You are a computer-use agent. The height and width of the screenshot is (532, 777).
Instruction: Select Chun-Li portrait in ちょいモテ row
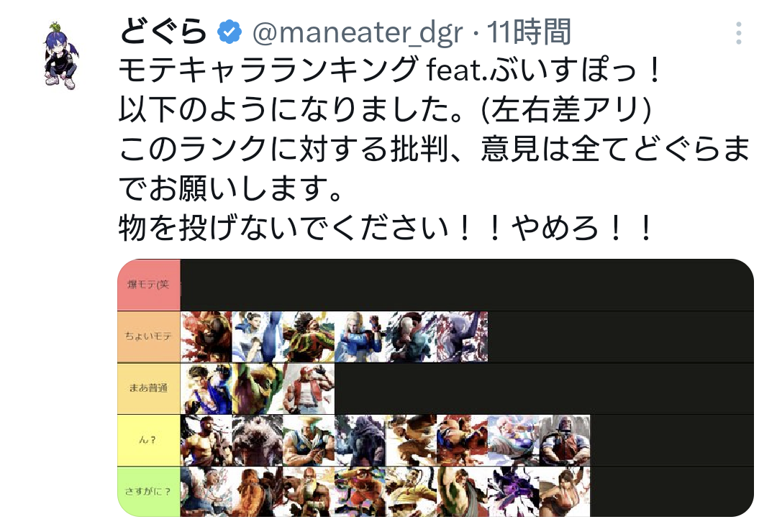(x=258, y=337)
